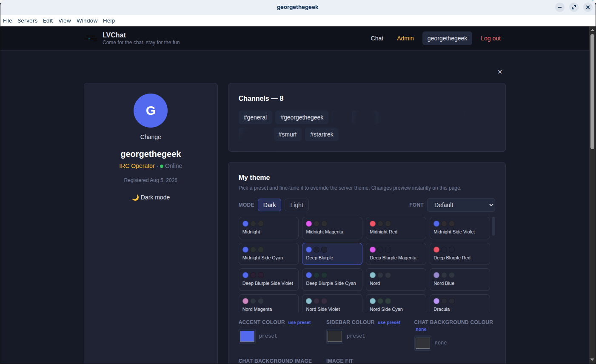The width and height of the screenshot is (596, 364).
Task: Click the page vertical scrollbar thumb
Action: pos(592,91)
